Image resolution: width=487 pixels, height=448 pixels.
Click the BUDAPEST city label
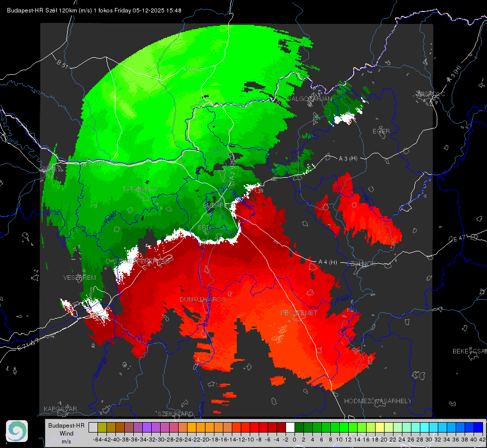[x=219, y=205]
